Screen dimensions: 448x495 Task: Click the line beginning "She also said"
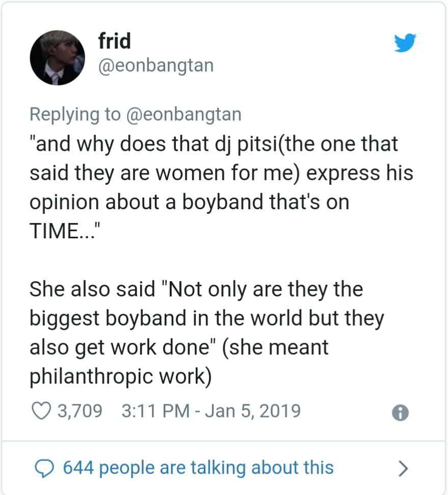[x=196, y=289]
